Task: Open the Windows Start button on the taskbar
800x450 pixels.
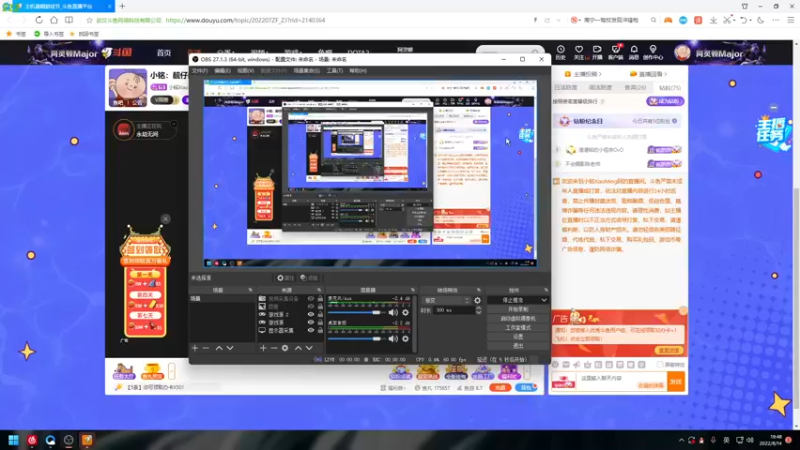Action: click(13, 440)
